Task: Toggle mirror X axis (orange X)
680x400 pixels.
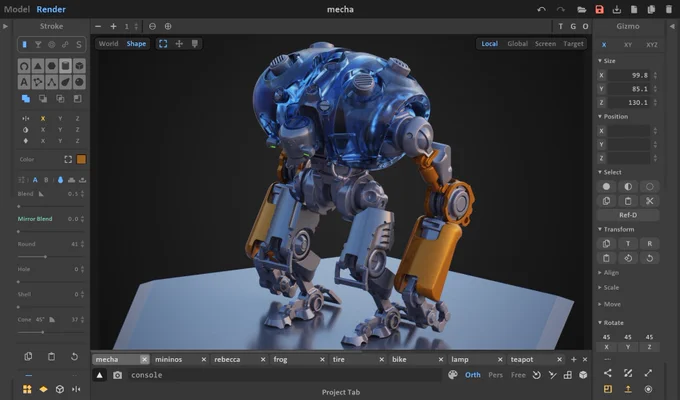Action: [x=43, y=118]
